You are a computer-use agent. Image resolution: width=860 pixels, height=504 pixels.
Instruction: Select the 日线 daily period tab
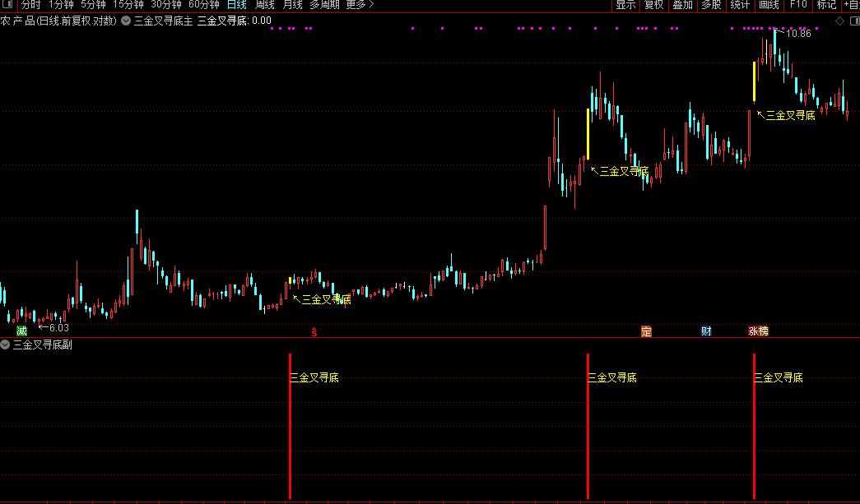coord(237,6)
